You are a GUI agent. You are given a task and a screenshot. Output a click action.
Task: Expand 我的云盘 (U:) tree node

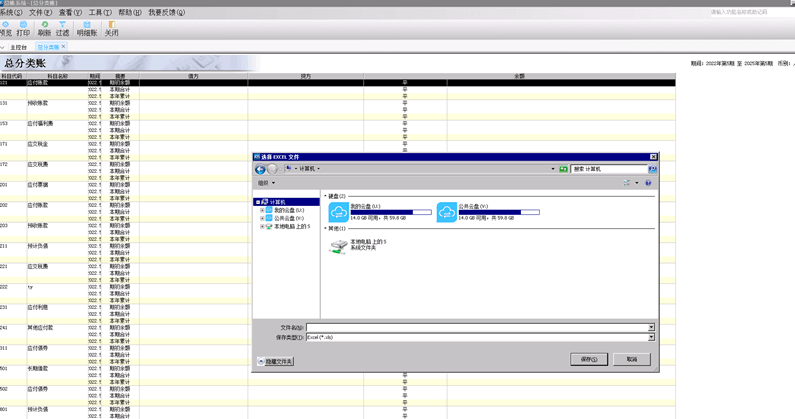click(262, 210)
